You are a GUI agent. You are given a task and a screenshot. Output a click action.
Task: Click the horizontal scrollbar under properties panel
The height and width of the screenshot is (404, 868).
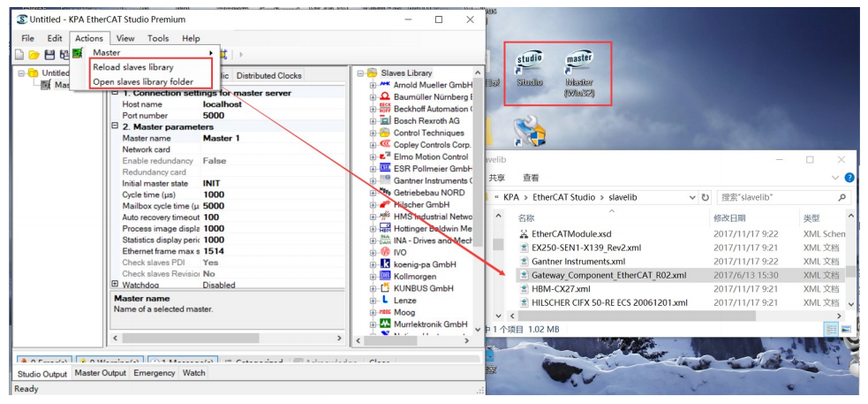click(191, 338)
